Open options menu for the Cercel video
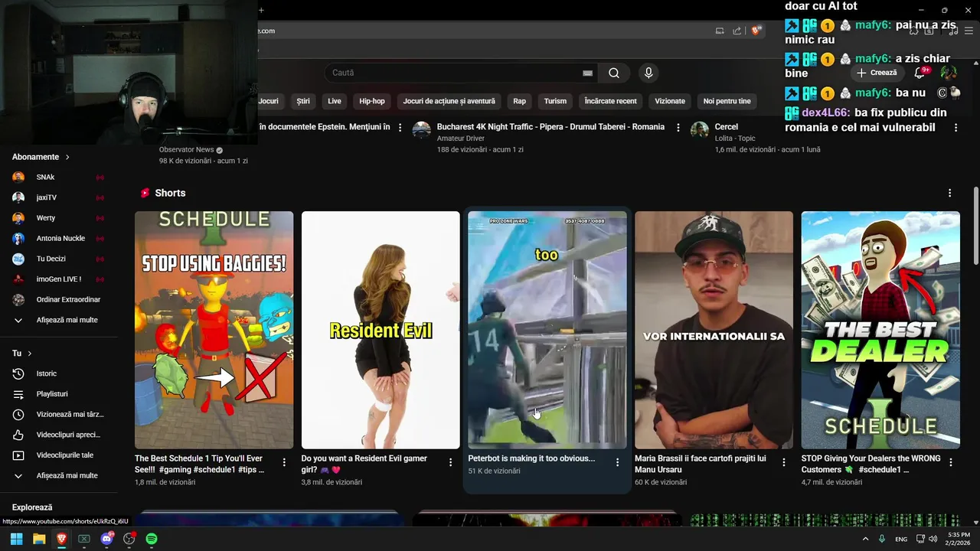 (955, 128)
